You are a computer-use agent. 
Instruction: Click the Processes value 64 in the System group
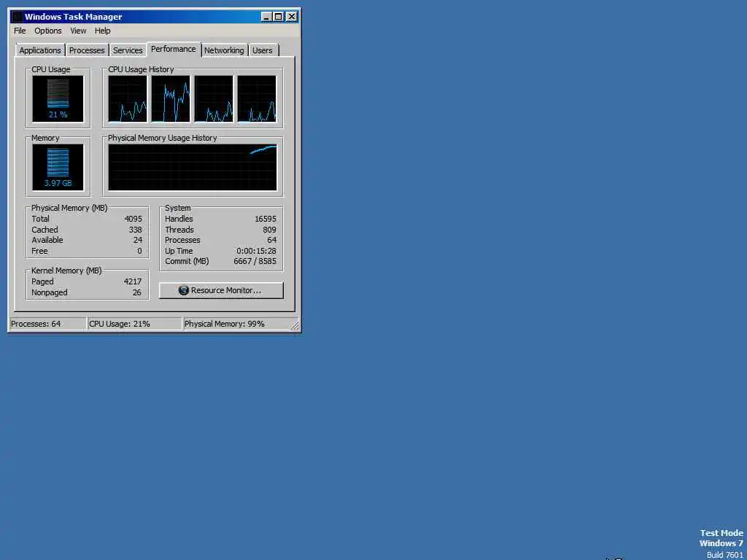(272, 240)
